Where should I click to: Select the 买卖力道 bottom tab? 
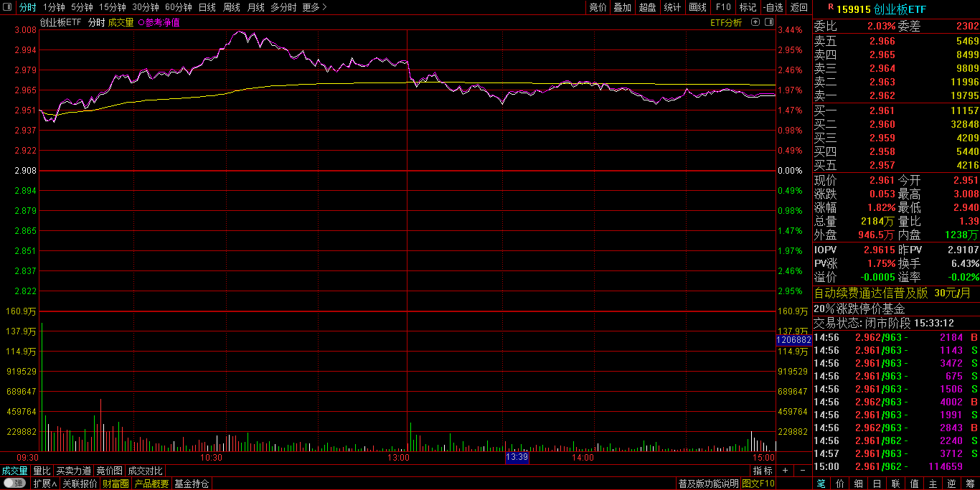[74, 471]
